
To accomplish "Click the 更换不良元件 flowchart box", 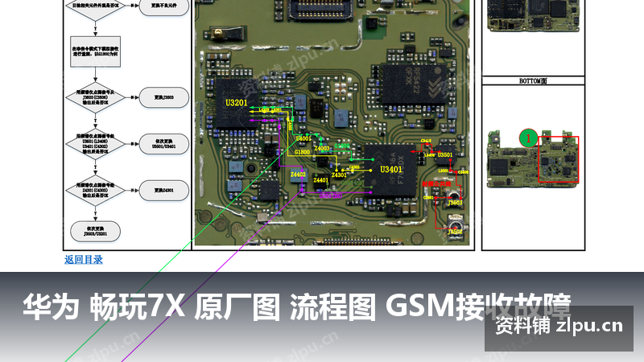I will (x=164, y=6).
